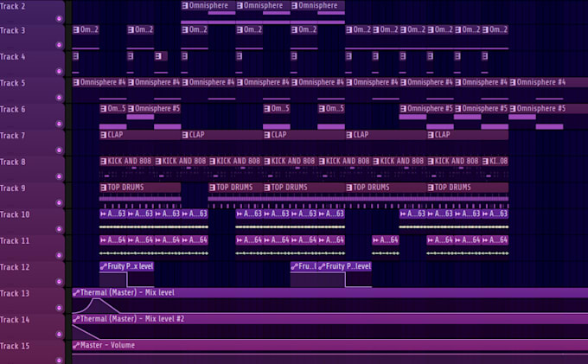
Task: Mute Track 10 using its switch
Action: click(59, 229)
